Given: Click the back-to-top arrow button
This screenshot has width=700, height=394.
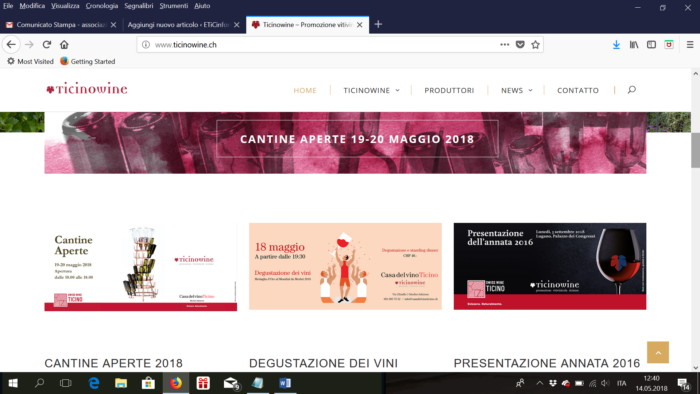Looking at the screenshot, I should coord(658,353).
